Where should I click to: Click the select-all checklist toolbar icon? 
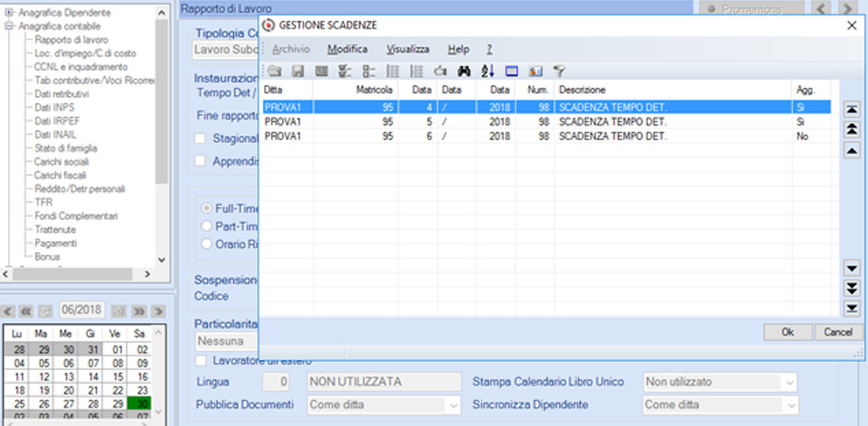click(345, 71)
